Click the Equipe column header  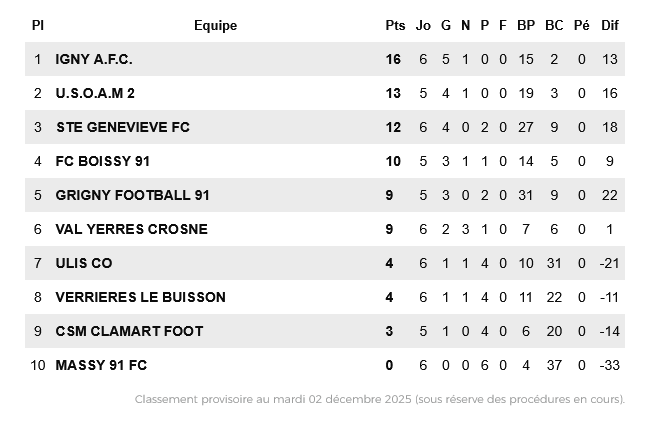pos(215,25)
